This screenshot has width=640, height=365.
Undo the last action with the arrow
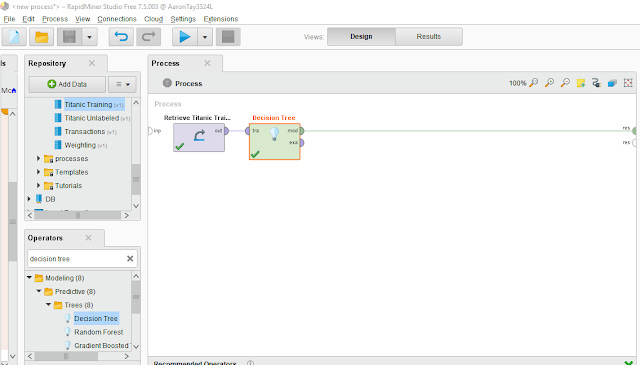tap(121, 37)
